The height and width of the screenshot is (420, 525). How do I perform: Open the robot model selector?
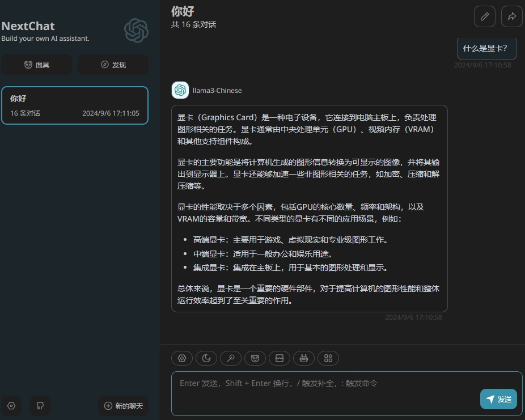(x=304, y=358)
